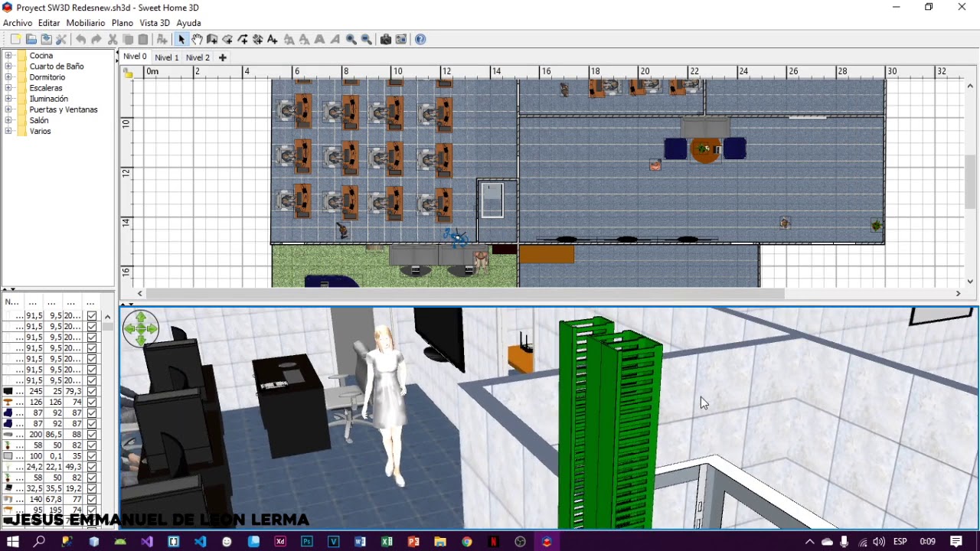The height and width of the screenshot is (551, 980).
Task: Expand the Varios category
Action: [8, 131]
